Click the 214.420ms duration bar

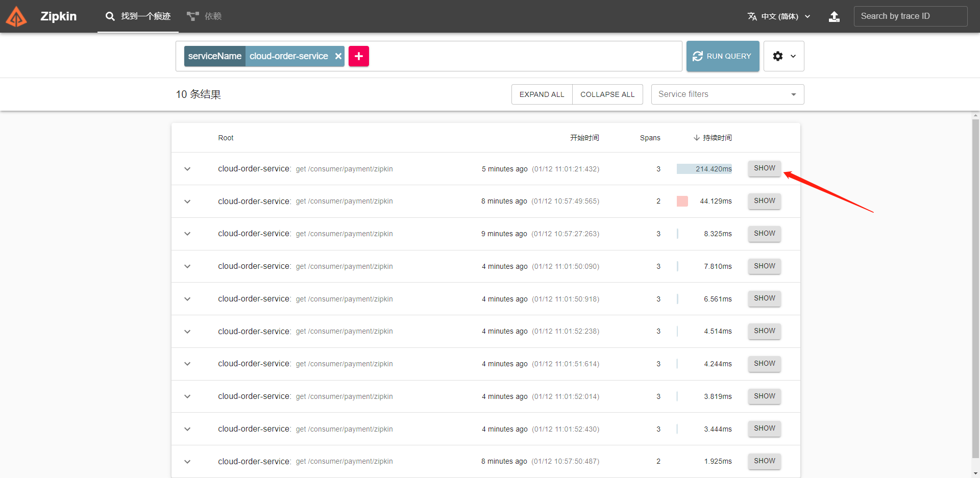point(704,169)
